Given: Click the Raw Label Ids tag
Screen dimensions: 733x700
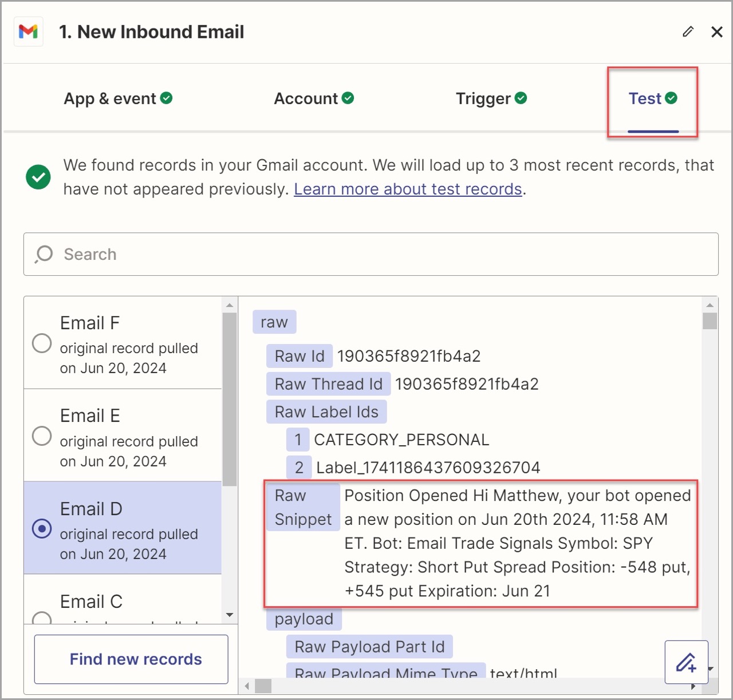Looking at the screenshot, I should coord(326,412).
